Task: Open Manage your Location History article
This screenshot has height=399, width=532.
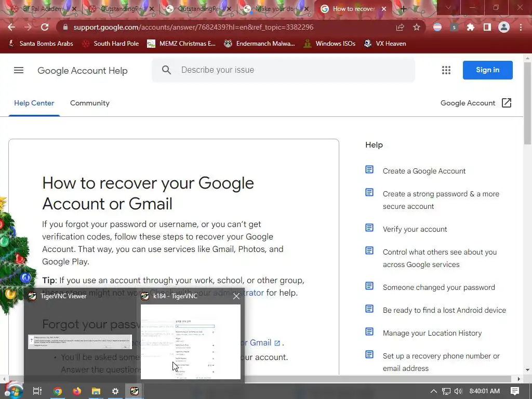Action: 432,333
